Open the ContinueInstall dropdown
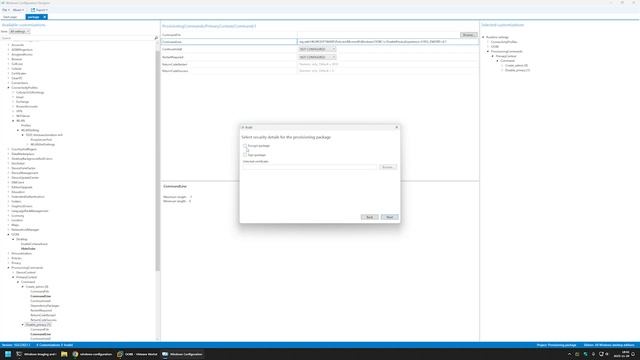 coord(317,49)
